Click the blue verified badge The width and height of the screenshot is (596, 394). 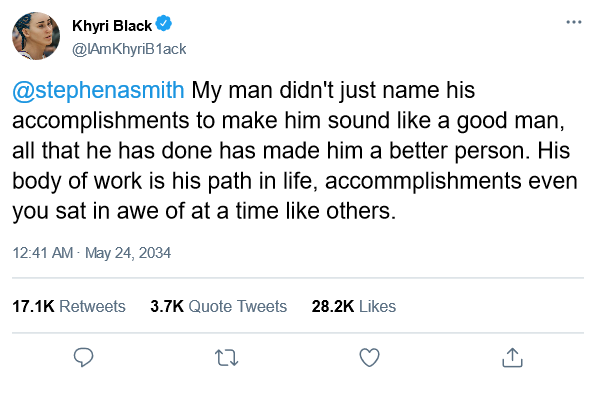[164, 24]
